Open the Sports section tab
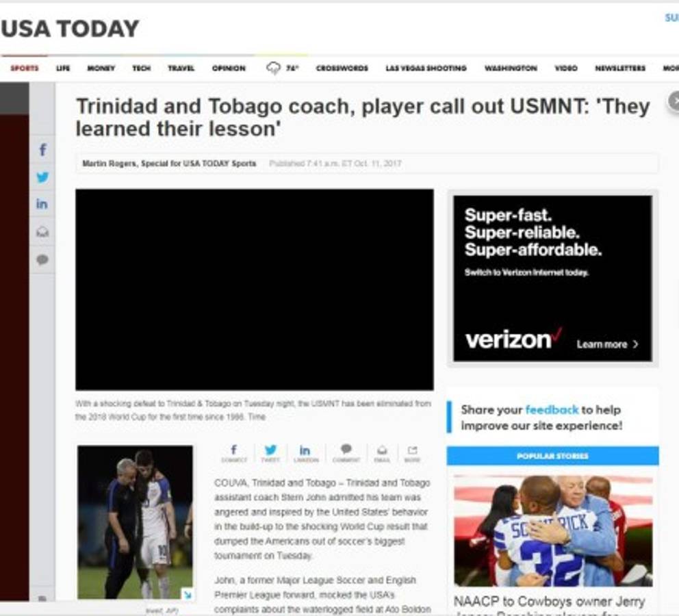 tap(25, 68)
